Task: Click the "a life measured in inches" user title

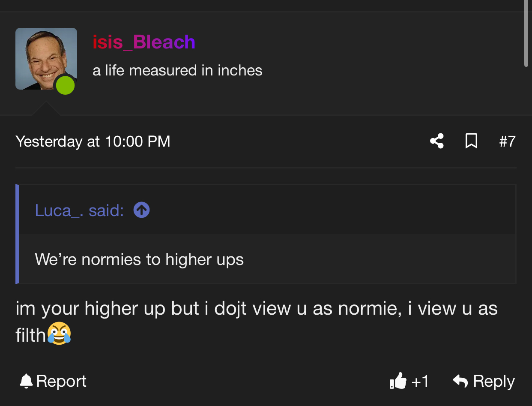Action: pyautogui.click(x=177, y=70)
